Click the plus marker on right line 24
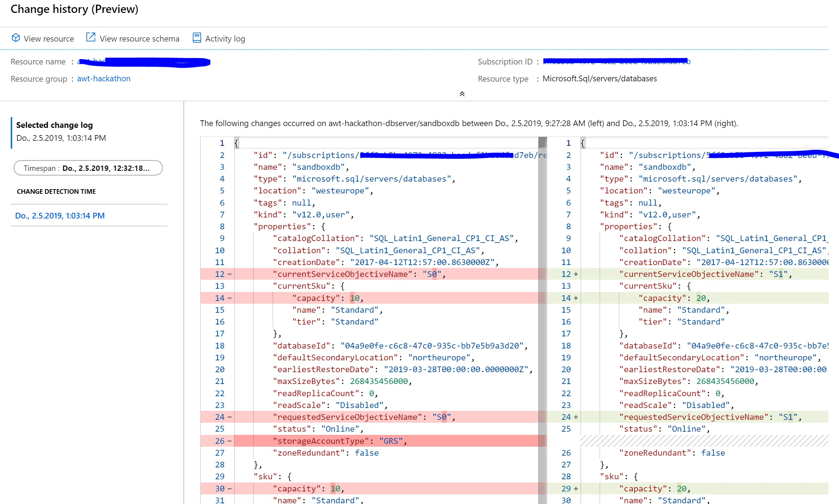This screenshot has height=504, width=839. pyautogui.click(x=576, y=417)
